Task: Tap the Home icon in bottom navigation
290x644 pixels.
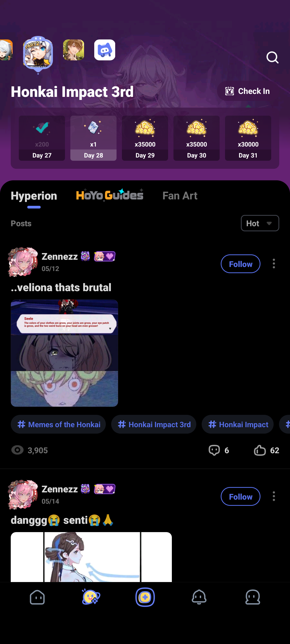Action: point(37,597)
